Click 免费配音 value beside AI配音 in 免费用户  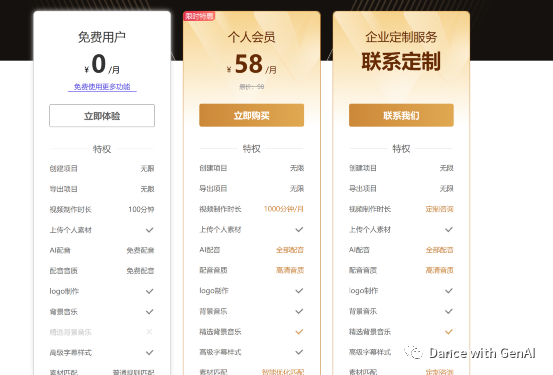click(140, 250)
